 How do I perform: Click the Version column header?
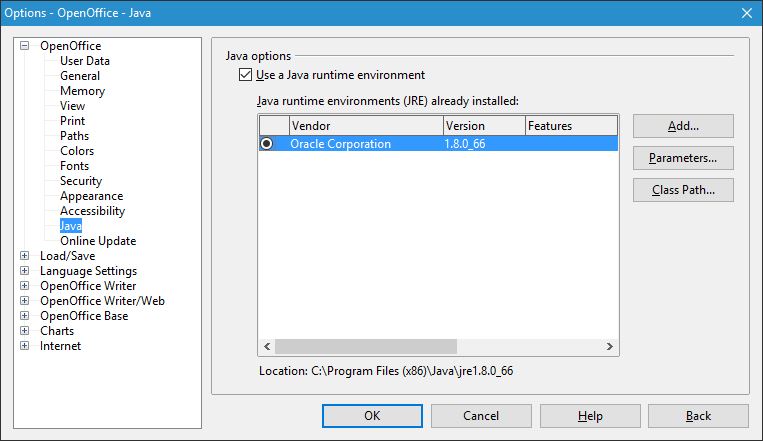click(x=484, y=126)
